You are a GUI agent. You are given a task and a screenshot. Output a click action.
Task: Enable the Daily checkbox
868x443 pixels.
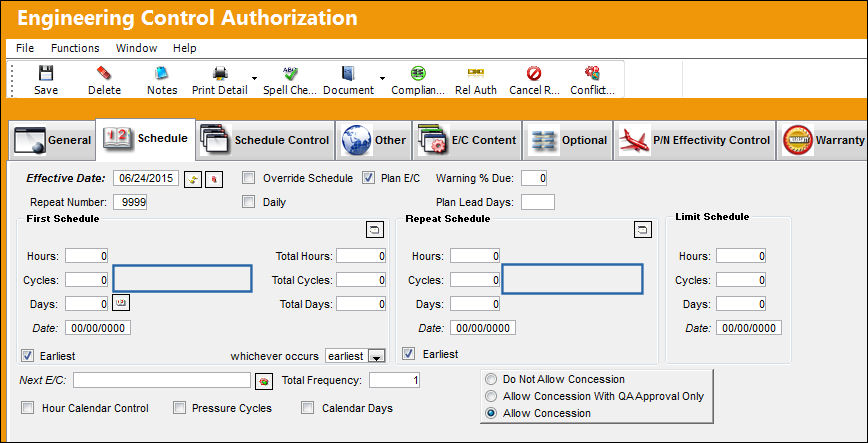click(x=249, y=202)
